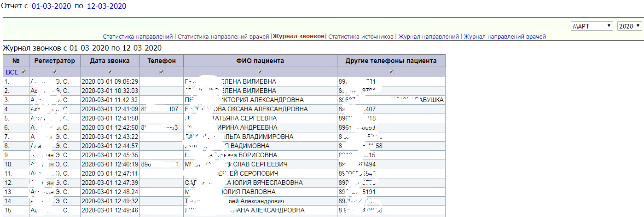Toggle checkbox under Дата звонка column
Viewport: 644px width, 217px height.
[x=110, y=72]
